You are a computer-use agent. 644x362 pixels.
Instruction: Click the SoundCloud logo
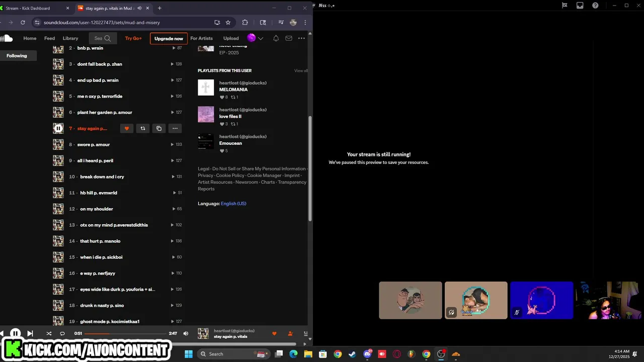[x=6, y=38]
